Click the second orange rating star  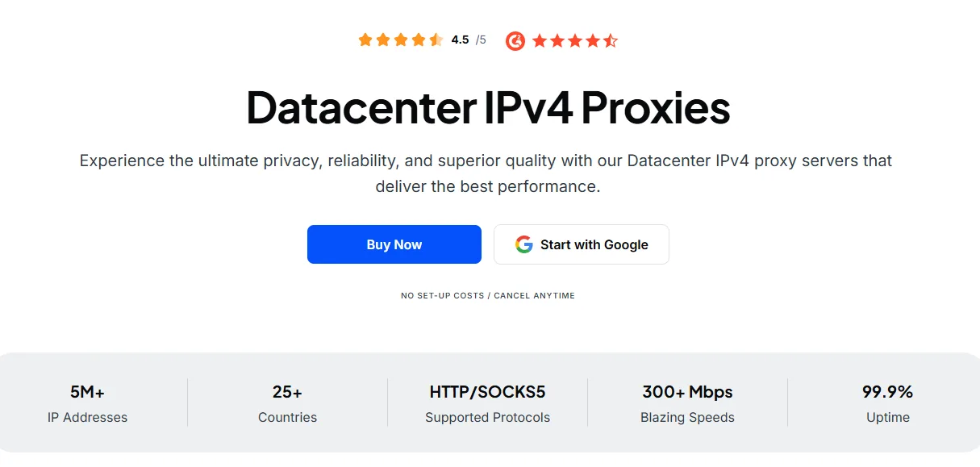[x=383, y=40]
